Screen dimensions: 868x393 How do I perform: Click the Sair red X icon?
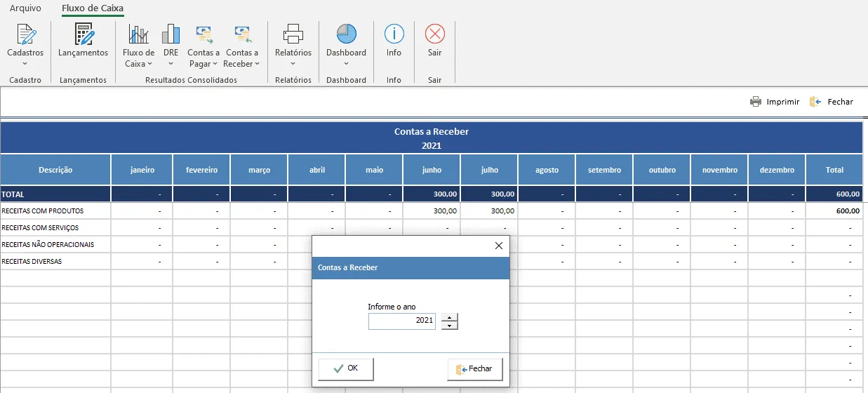(435, 34)
